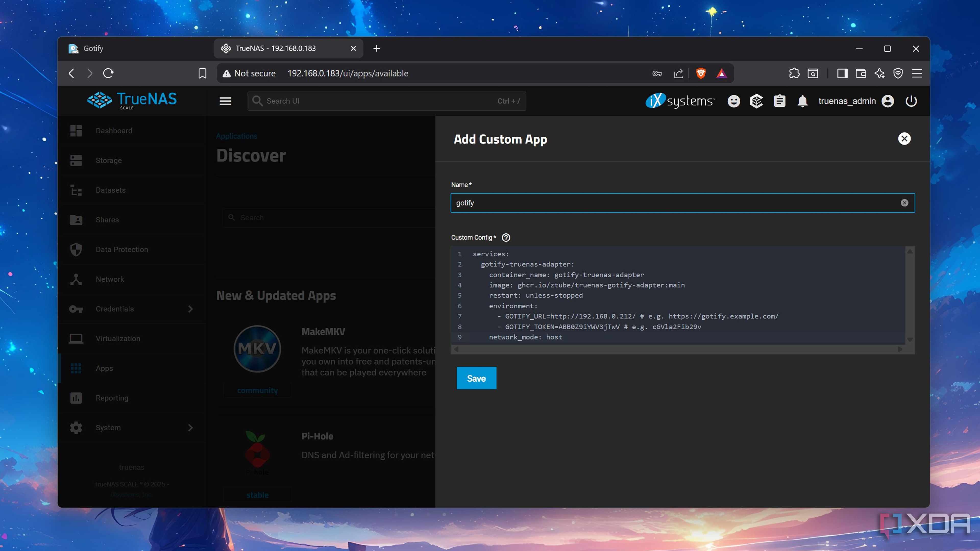Clear the gotify Name field
This screenshot has height=551, width=980.
click(904, 203)
